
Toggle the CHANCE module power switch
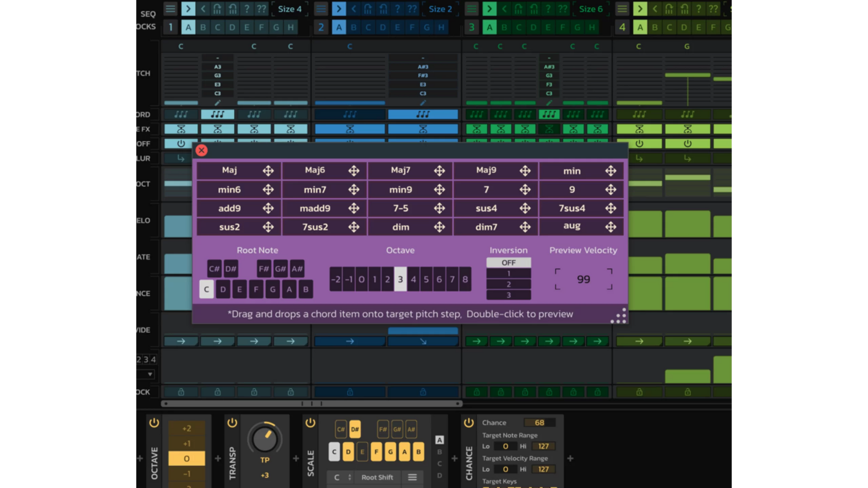pos(469,423)
